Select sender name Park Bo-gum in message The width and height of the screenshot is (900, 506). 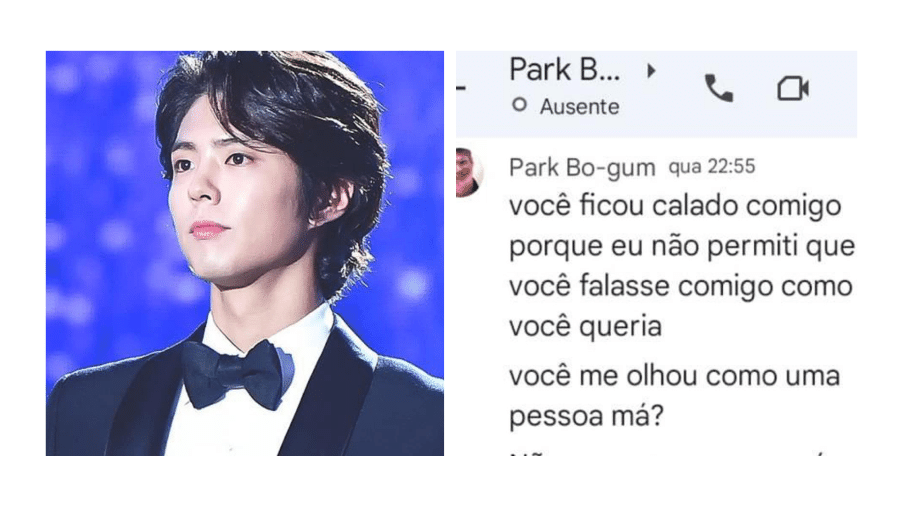tap(582, 168)
